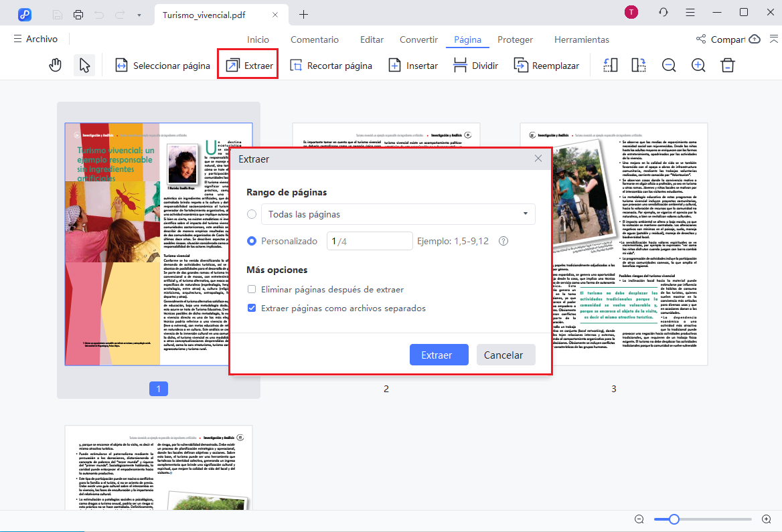Image resolution: width=782 pixels, height=532 pixels.
Task: Select the Hand tool for panning
Action: (x=55, y=65)
